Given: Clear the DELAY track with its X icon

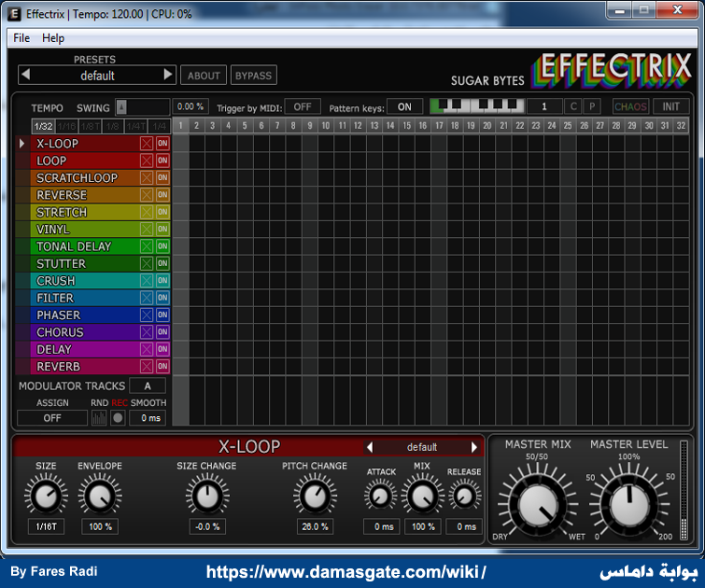Looking at the screenshot, I should tap(147, 349).
